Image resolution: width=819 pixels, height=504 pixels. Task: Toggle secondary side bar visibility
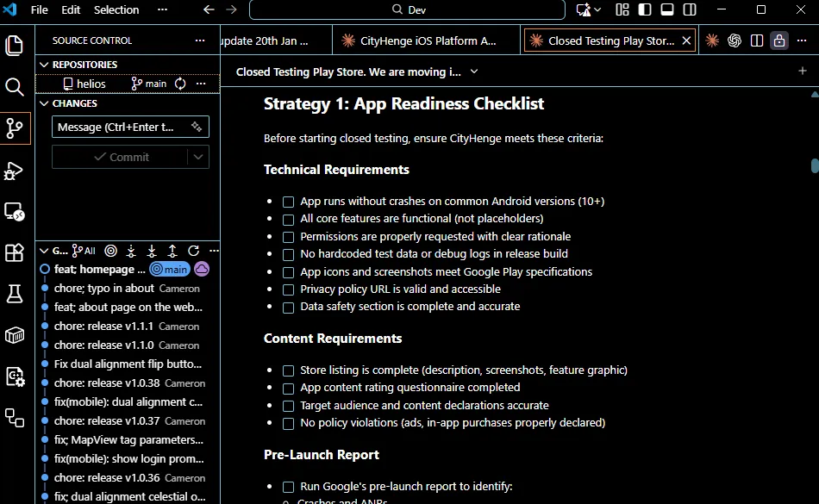pos(690,9)
